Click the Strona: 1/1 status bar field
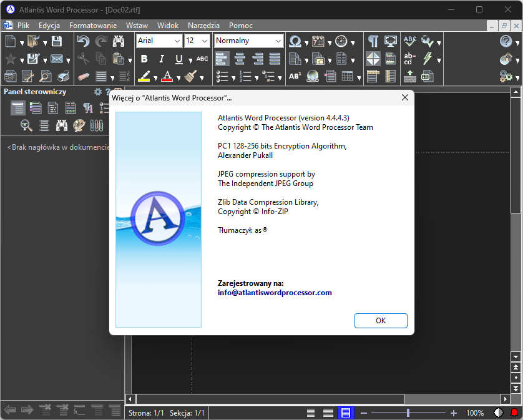Image resolution: width=523 pixels, height=420 pixels. (x=146, y=413)
